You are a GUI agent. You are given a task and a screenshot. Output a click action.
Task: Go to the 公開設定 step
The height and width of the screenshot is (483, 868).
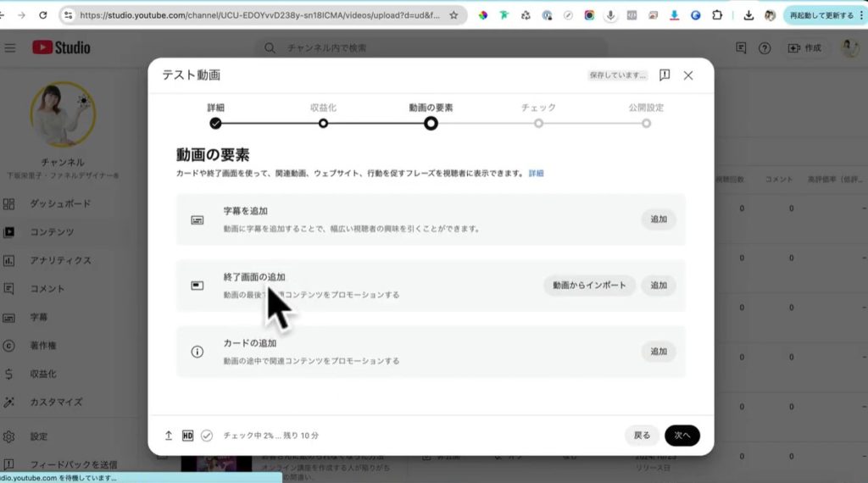pyautogui.click(x=646, y=123)
